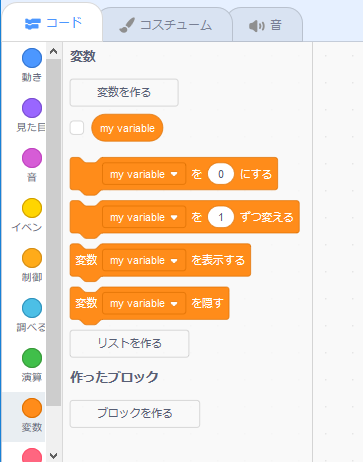Select the dark orange 変数 (Variables) category circle
The height and width of the screenshot is (462, 363).
click(32, 408)
